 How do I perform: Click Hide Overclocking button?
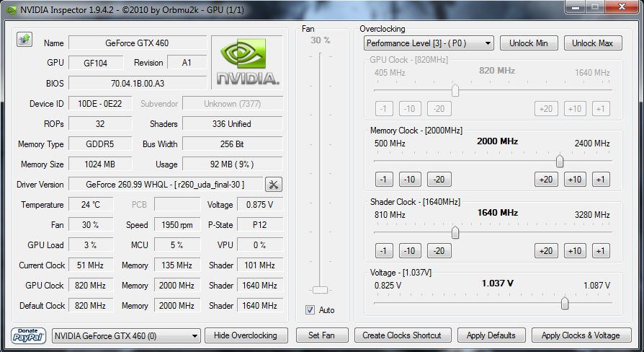click(246, 335)
